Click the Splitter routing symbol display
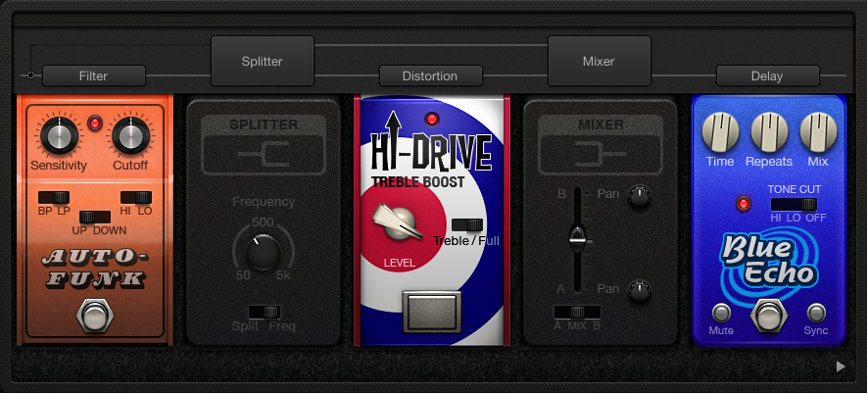 pyautogui.click(x=263, y=155)
